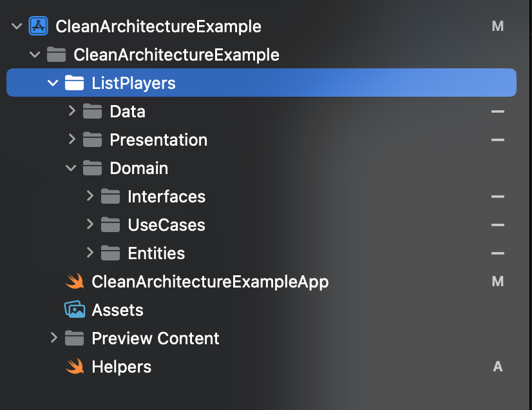Screen dimensions: 532x410
Task: Expand the Data folder chevron
Action: click(71, 110)
